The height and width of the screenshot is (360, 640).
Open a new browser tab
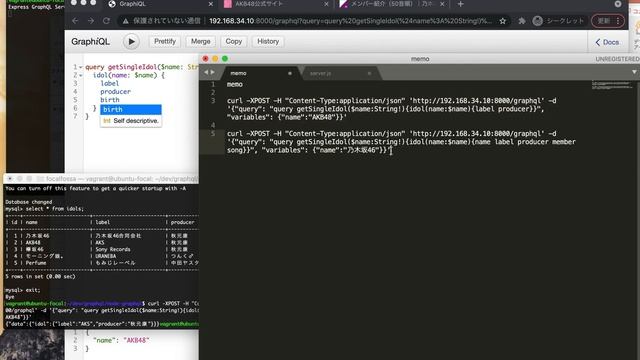(x=460, y=4)
